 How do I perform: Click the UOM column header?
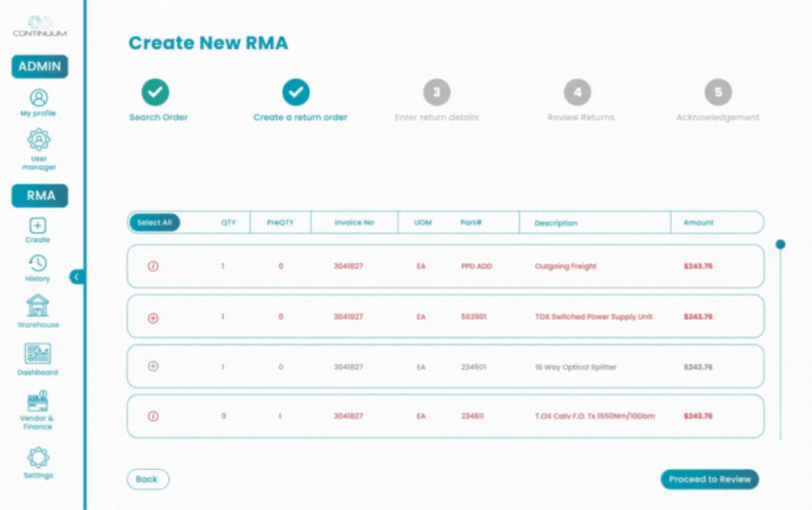[423, 222]
